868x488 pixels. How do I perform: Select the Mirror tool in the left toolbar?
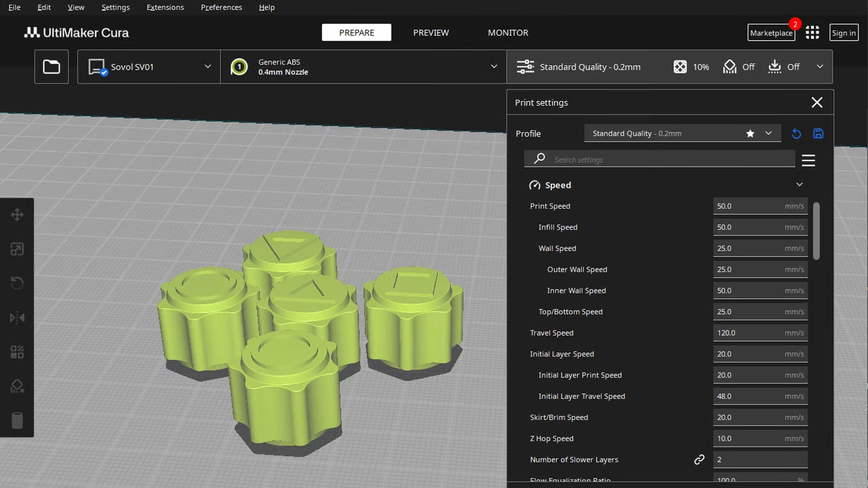pos(17,317)
